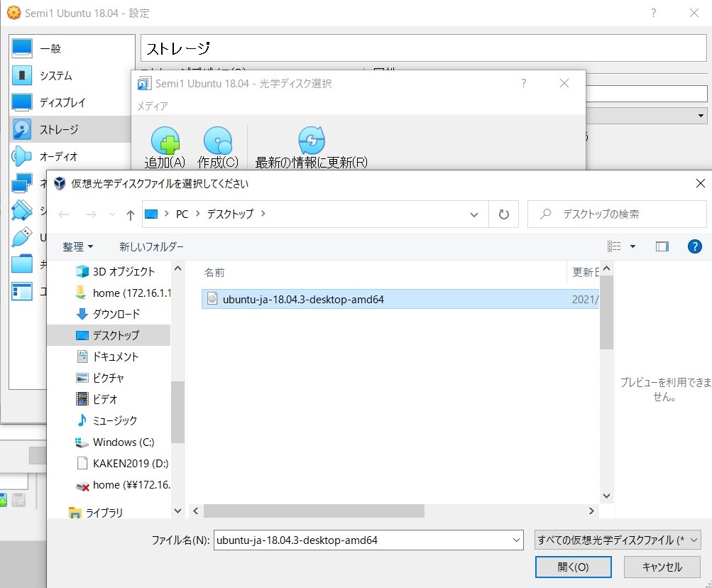The image size is (712, 588).
Task: Open home (172.16.1.1 network location
Action: [x=123, y=293]
